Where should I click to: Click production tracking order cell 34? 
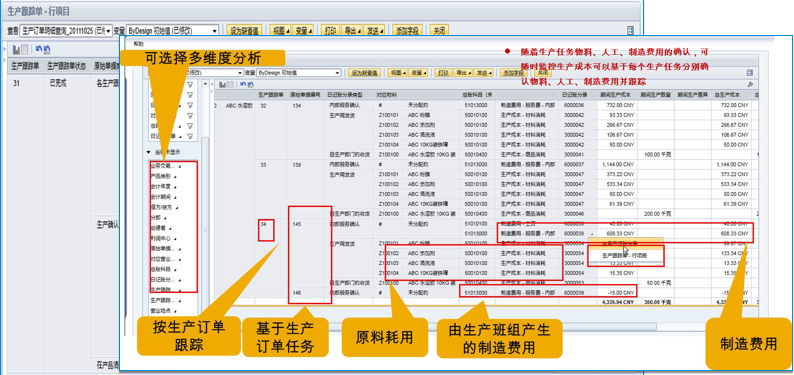263,224
